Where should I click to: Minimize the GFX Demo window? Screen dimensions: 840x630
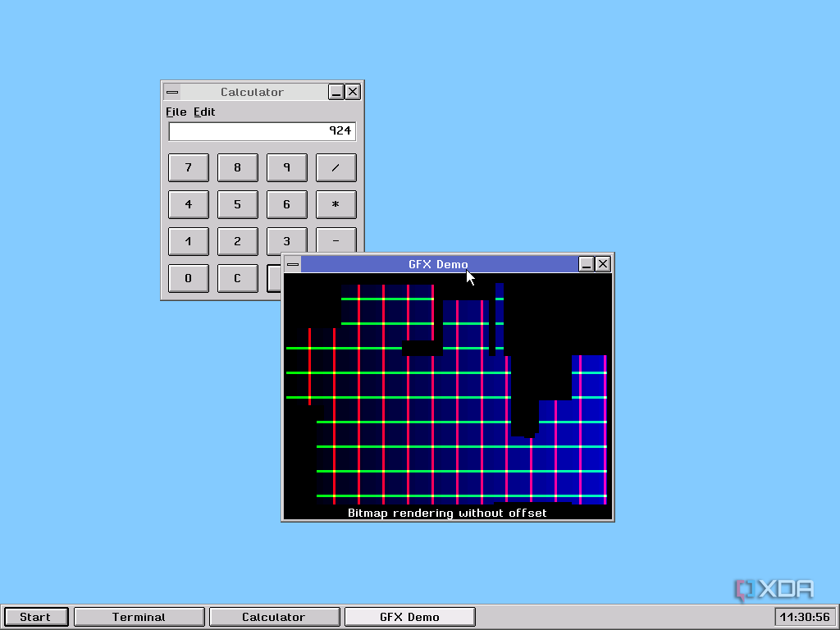click(x=586, y=264)
